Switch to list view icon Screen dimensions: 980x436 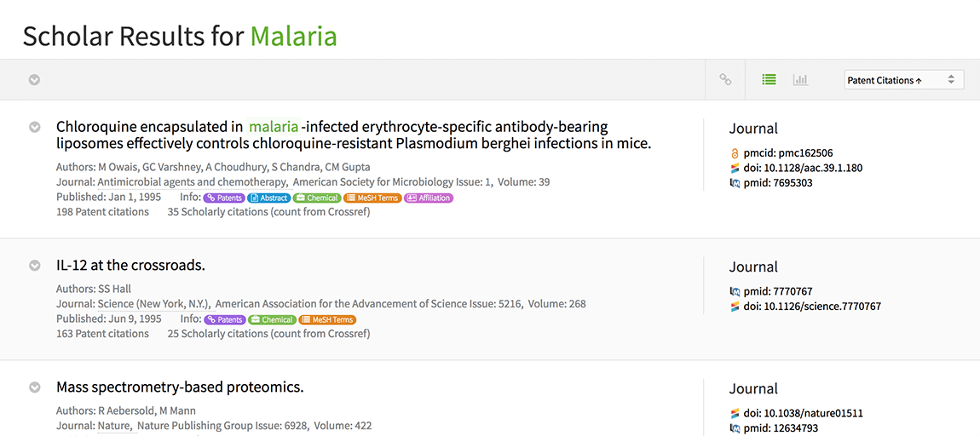coord(769,80)
